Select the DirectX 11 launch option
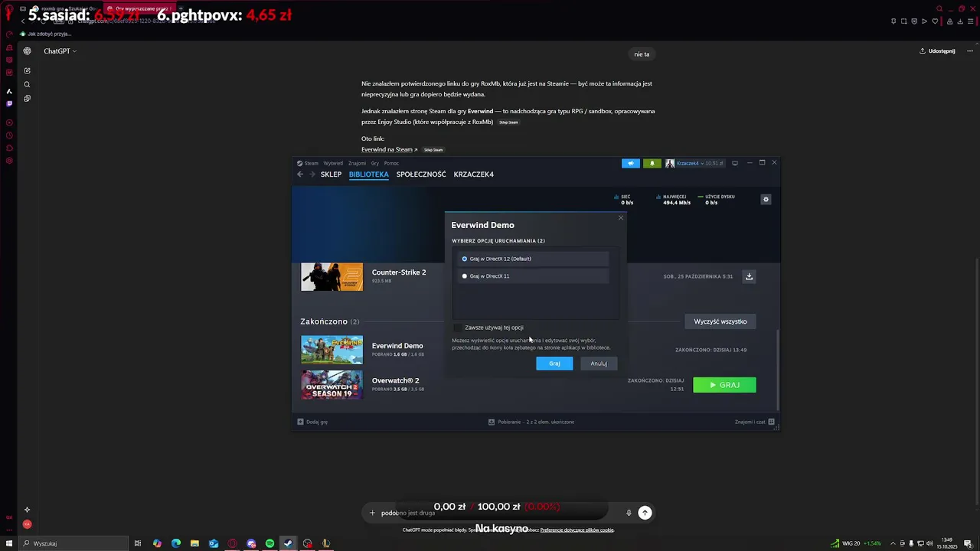Screen dimensions: 980x551 pyautogui.click(x=534, y=276)
